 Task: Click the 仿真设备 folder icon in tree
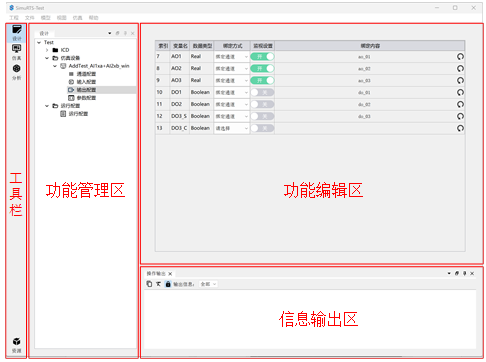point(55,58)
